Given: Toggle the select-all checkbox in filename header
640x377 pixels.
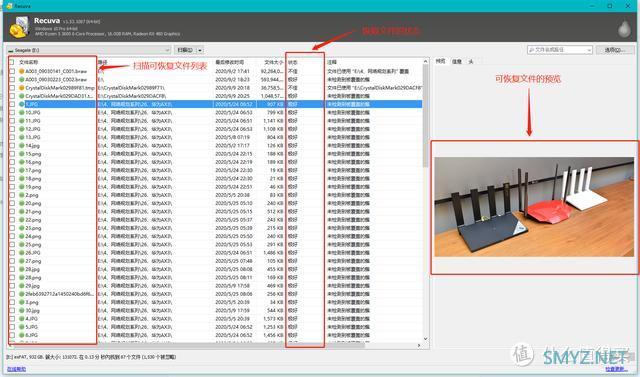Looking at the screenshot, I should click(12, 62).
